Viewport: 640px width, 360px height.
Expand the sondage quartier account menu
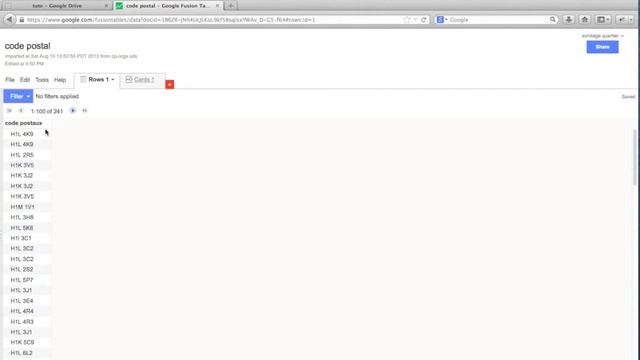602,36
